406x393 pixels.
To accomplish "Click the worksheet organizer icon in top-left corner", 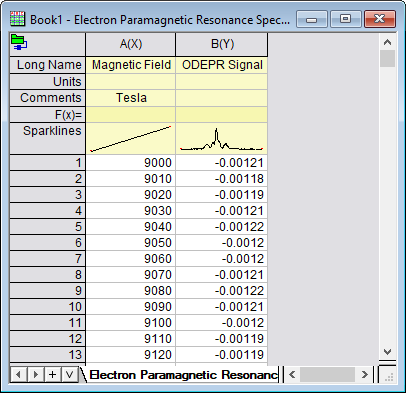I will coord(19,42).
